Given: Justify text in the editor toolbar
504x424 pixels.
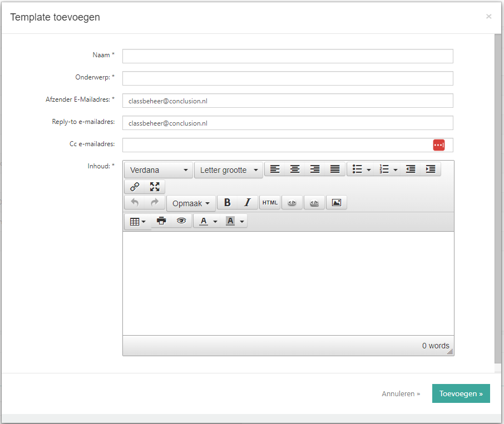Looking at the screenshot, I should [x=335, y=169].
